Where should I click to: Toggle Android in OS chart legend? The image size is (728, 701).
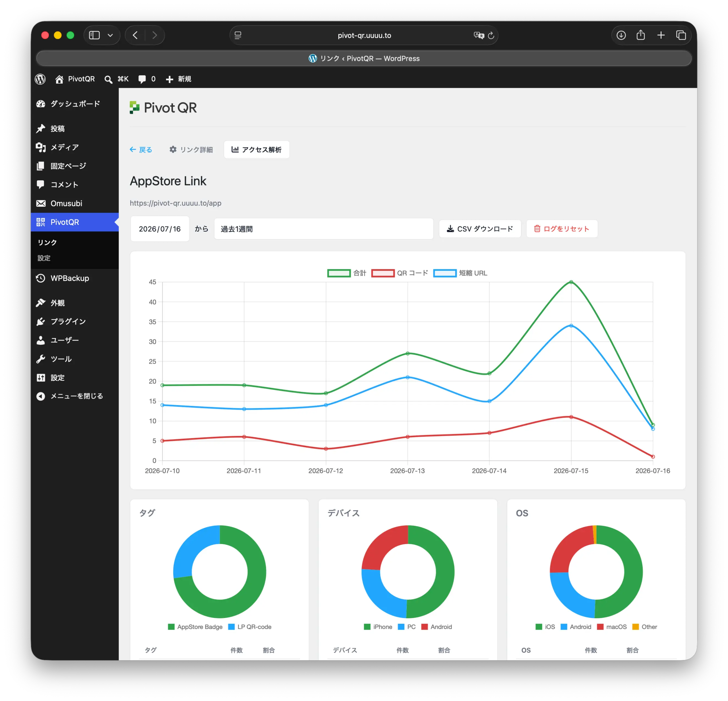point(576,627)
